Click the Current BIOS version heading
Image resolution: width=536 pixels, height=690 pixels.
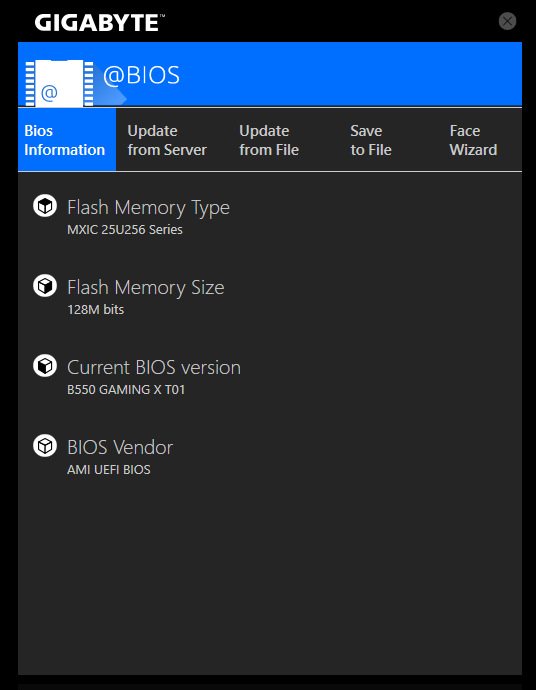point(154,367)
